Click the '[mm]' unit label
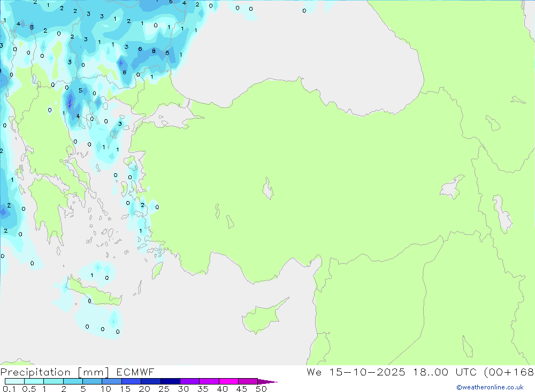 (94, 372)
